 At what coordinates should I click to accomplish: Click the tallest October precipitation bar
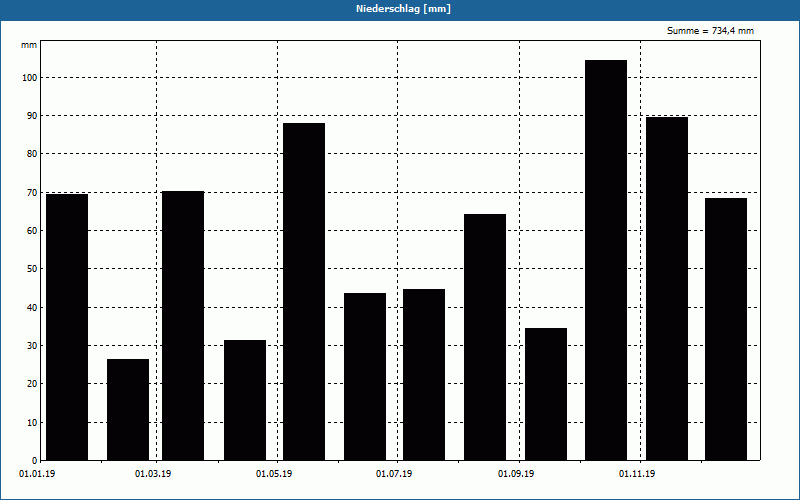coord(606,260)
